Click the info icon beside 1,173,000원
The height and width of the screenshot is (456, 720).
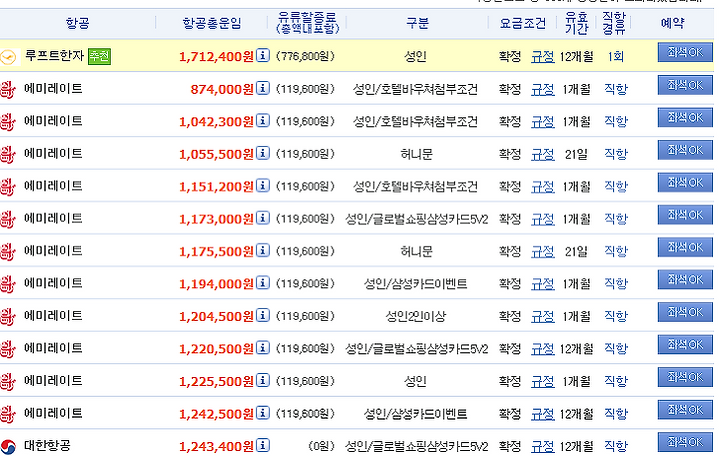[x=263, y=218]
